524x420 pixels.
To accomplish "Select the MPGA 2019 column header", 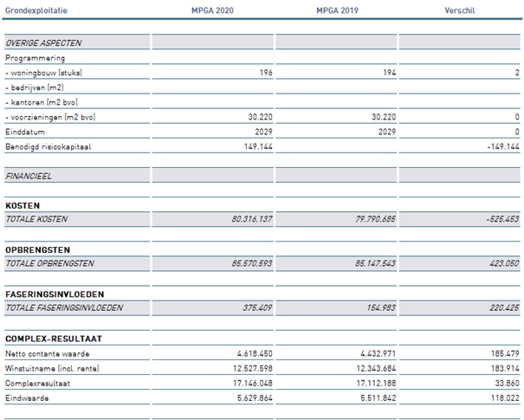I will (x=335, y=11).
